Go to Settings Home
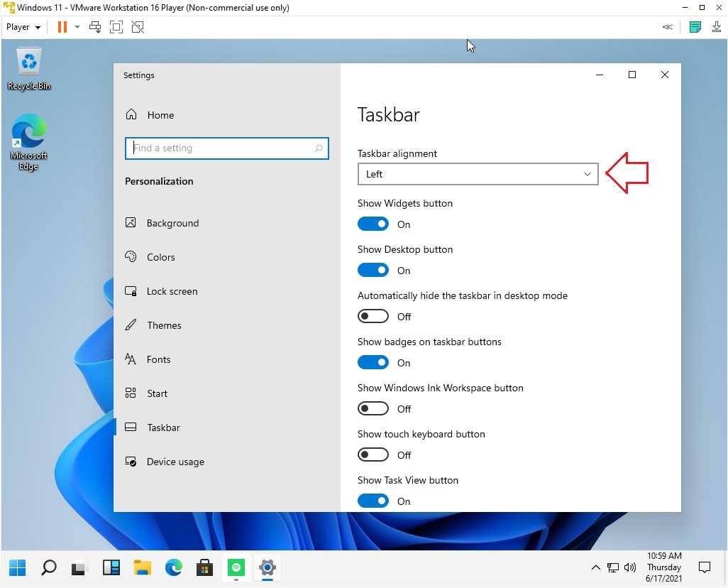 150,115
